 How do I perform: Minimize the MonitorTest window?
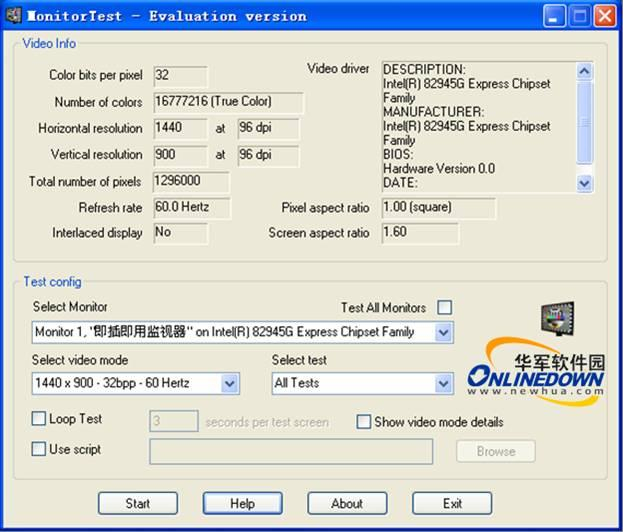click(x=554, y=16)
